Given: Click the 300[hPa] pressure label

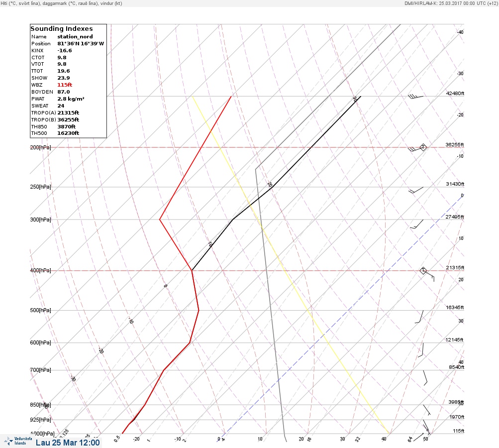Looking at the screenshot, I should 40,220.
